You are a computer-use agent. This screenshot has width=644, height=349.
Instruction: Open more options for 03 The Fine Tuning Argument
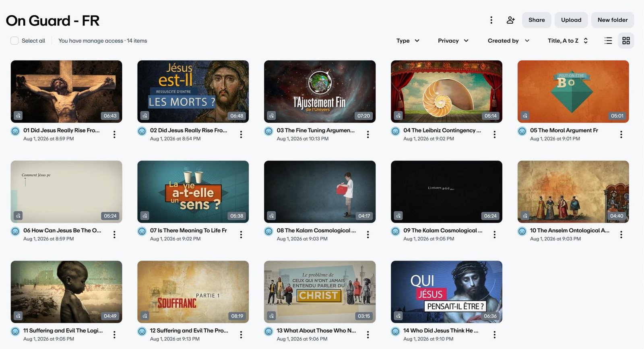pos(368,134)
